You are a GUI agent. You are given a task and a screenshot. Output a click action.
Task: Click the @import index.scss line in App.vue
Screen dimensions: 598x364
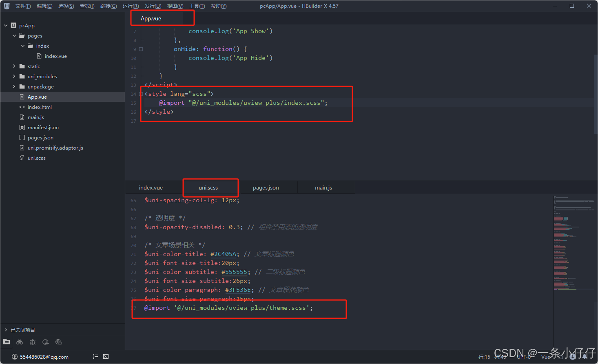pos(243,103)
